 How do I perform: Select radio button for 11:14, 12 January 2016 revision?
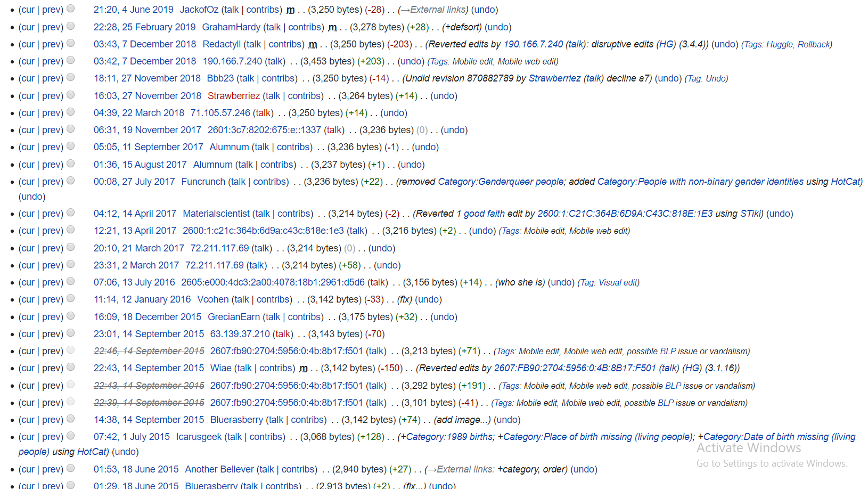pos(70,299)
